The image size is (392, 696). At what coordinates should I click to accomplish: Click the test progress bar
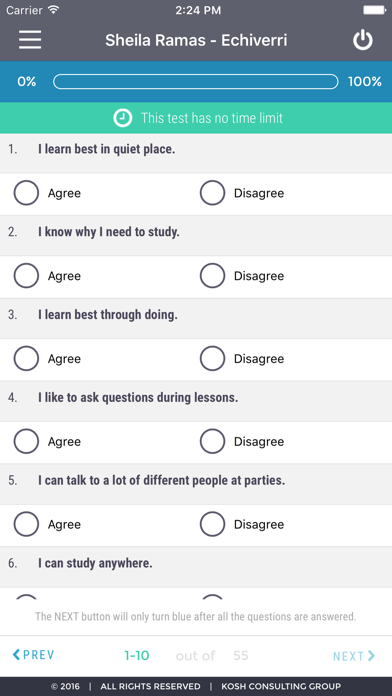click(195, 82)
